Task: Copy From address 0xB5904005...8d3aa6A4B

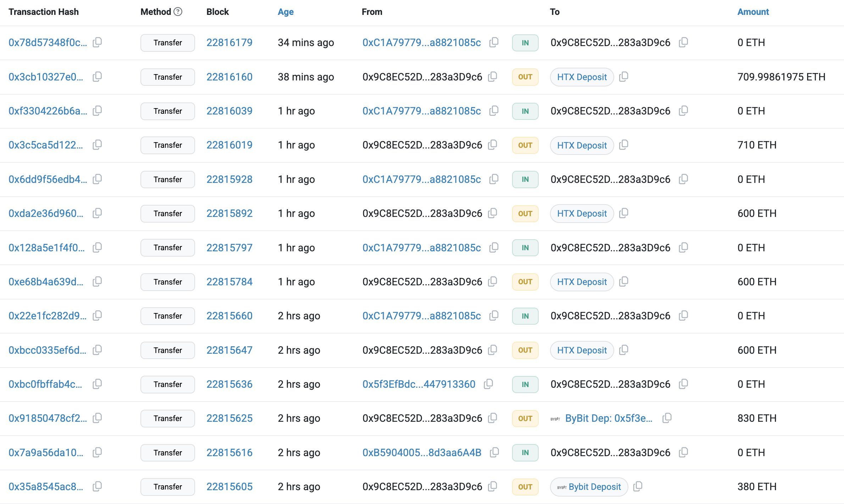Action: tap(494, 452)
